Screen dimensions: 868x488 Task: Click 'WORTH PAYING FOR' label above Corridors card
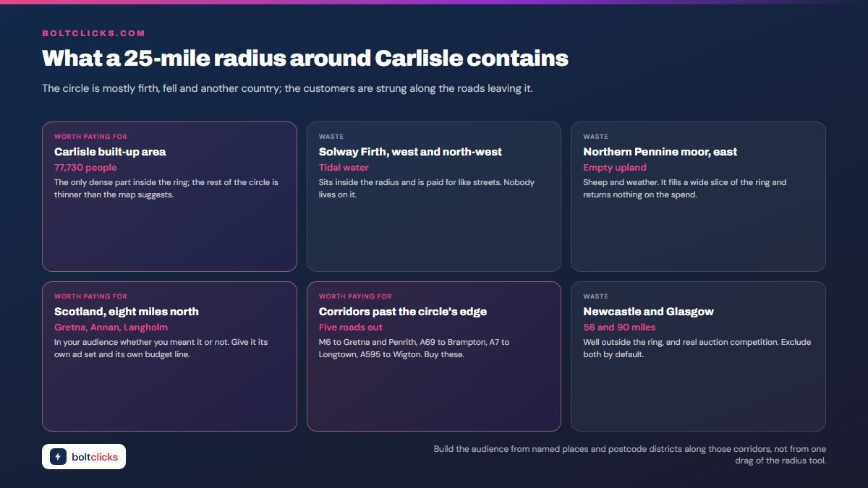click(x=355, y=296)
